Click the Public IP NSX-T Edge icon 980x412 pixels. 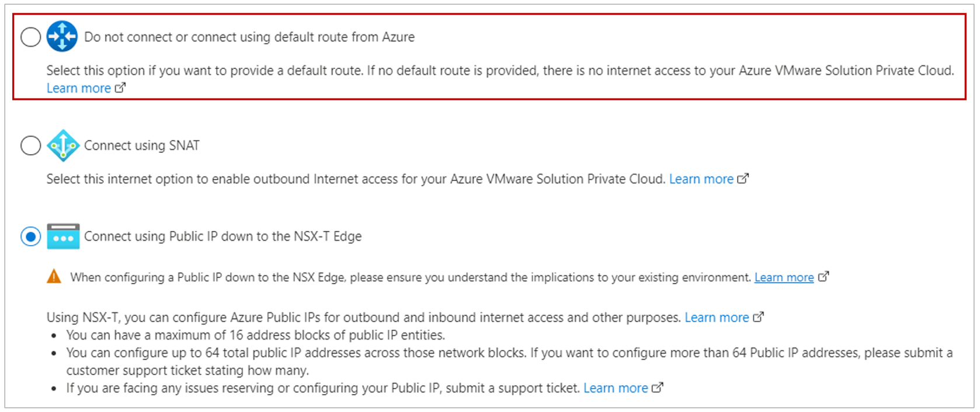(63, 236)
